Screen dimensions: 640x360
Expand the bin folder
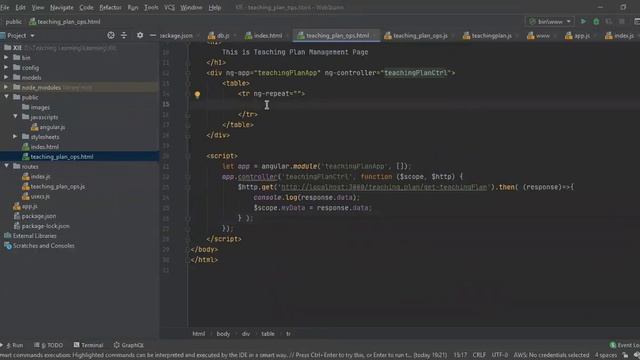point(6,58)
